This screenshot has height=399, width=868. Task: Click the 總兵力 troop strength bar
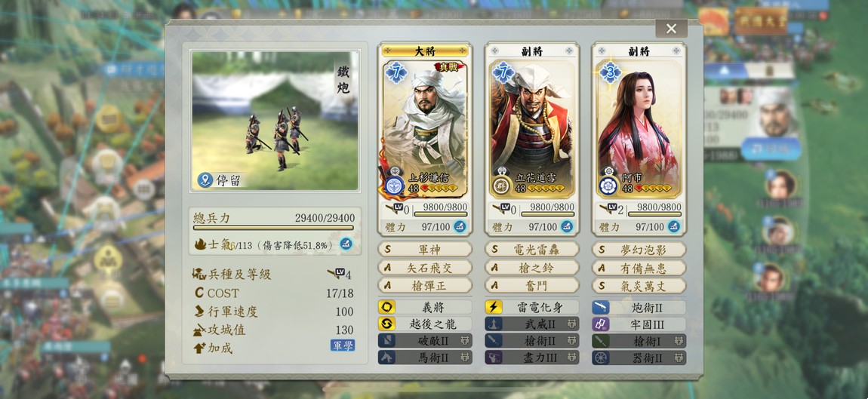(273, 228)
